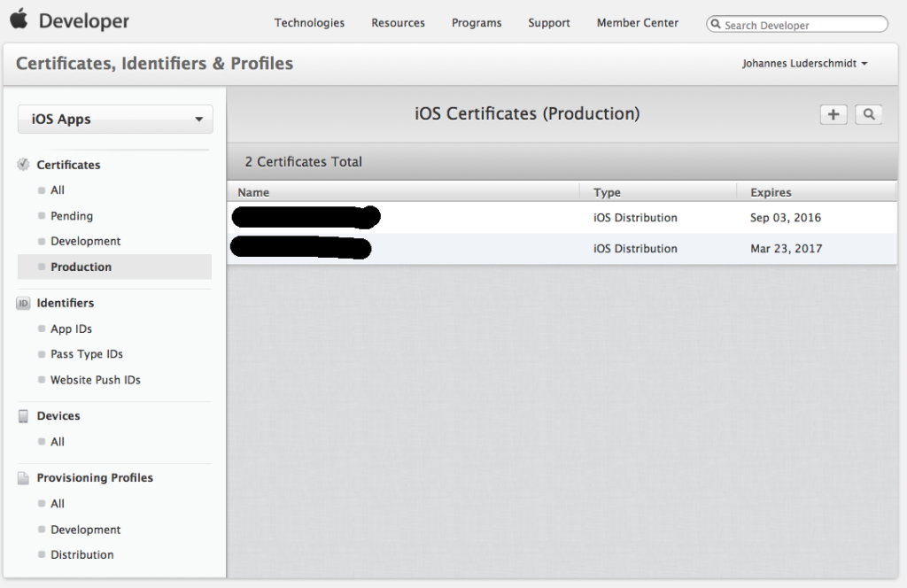Show All provisioning profiles

[x=58, y=504]
